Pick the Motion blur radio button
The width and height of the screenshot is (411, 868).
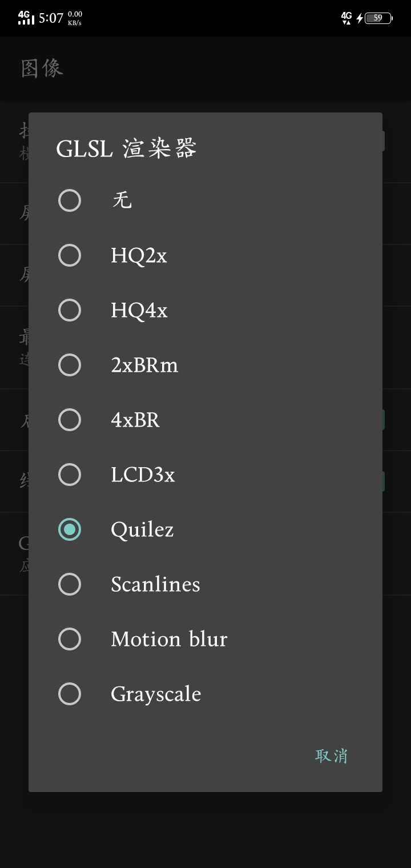point(70,639)
